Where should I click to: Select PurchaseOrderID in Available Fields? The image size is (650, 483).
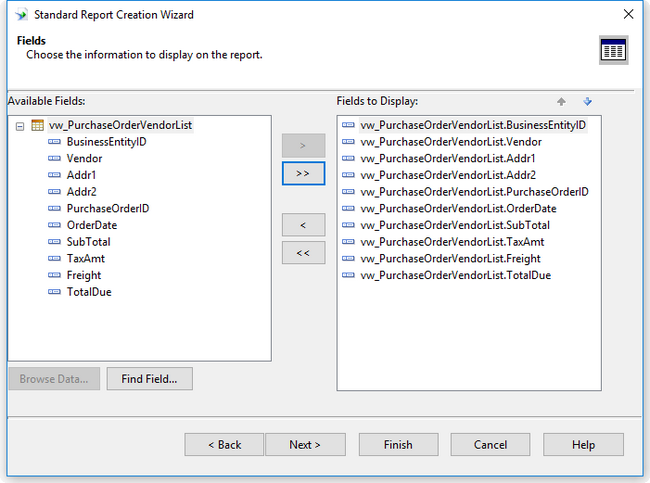pos(108,208)
